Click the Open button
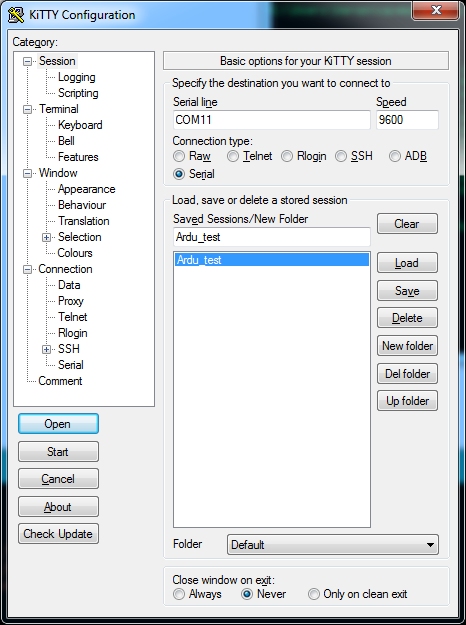Image resolution: width=466 pixels, height=625 pixels. point(58,424)
